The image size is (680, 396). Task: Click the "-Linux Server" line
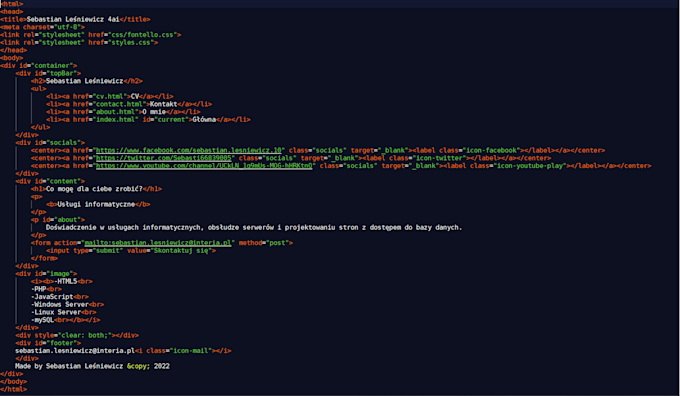[x=56, y=312]
